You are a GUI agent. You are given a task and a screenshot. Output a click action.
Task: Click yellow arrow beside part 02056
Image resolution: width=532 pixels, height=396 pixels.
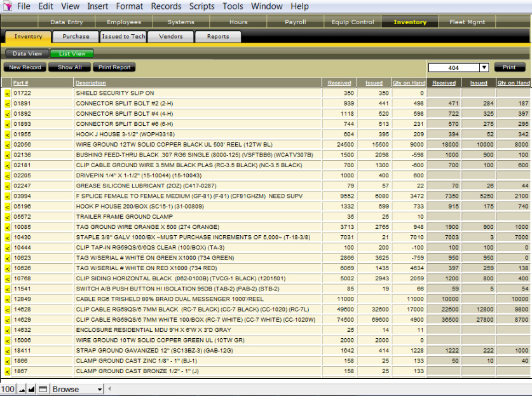coord(7,144)
